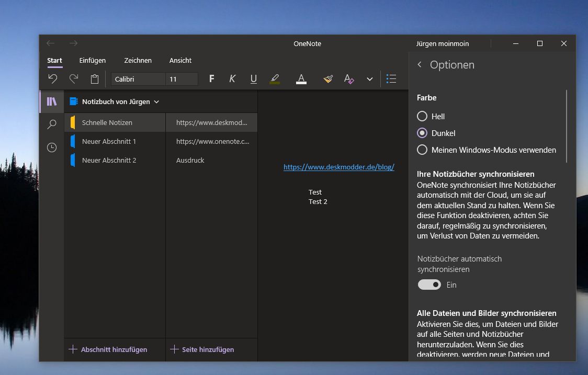The height and width of the screenshot is (375, 588).
Task: Clear all text formatting
Action: click(x=349, y=79)
